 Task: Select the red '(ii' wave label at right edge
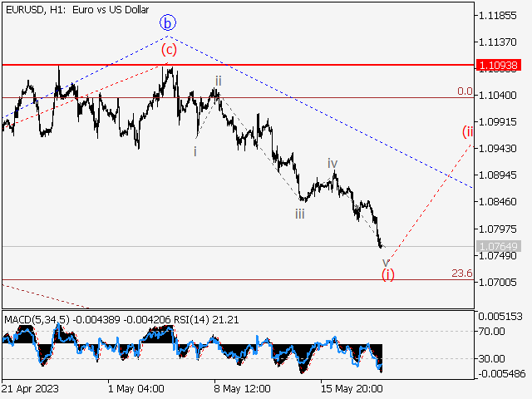pyautogui.click(x=467, y=131)
